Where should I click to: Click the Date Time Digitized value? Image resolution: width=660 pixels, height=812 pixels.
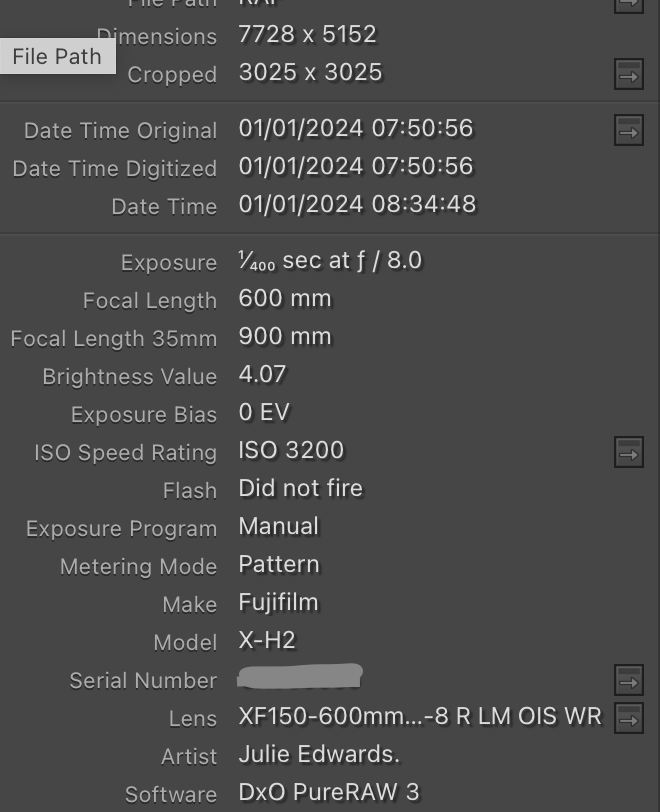pos(355,167)
